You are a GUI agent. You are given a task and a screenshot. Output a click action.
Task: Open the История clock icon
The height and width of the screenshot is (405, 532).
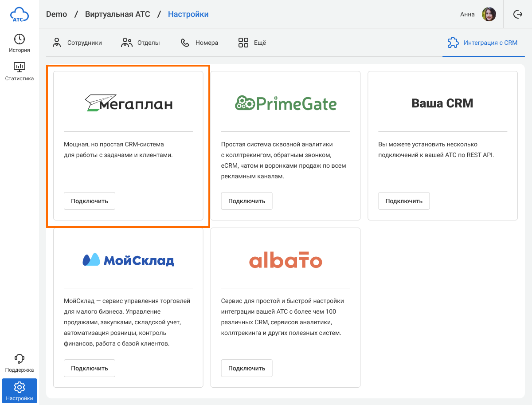point(20,39)
